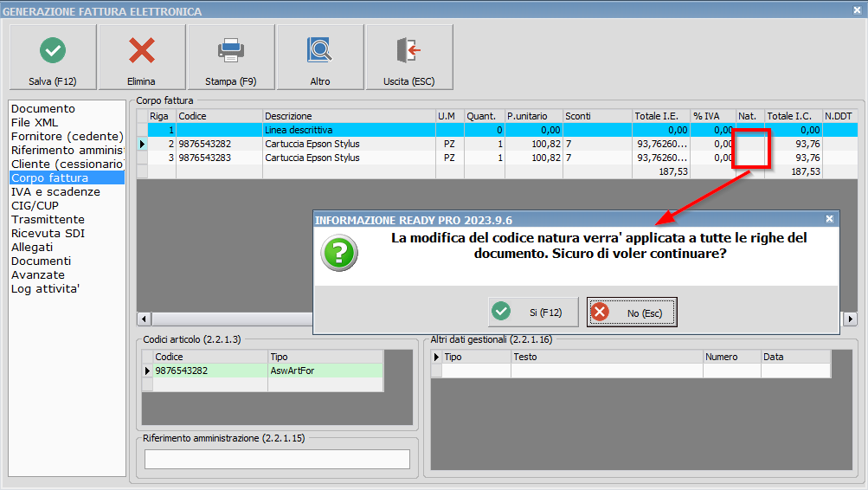The width and height of the screenshot is (868, 490).
Task: Click the N.DDT column header
Action: (839, 116)
